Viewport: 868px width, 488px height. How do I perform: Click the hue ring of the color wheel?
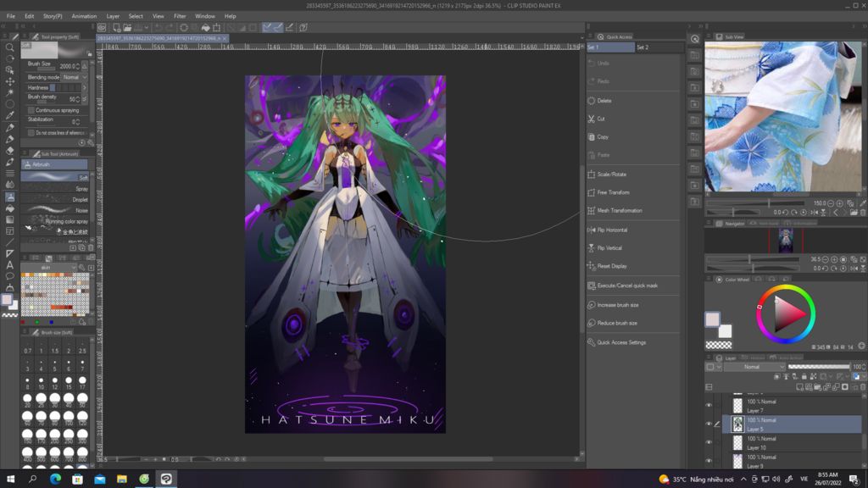[786, 287]
